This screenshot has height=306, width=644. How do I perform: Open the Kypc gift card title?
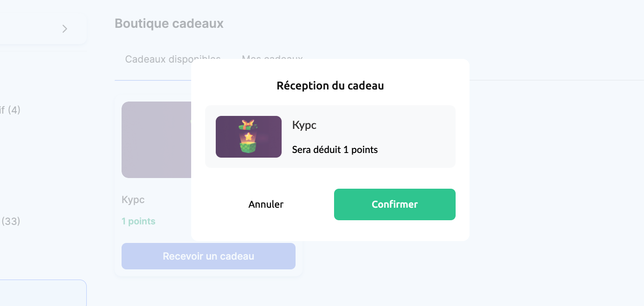pos(133,200)
